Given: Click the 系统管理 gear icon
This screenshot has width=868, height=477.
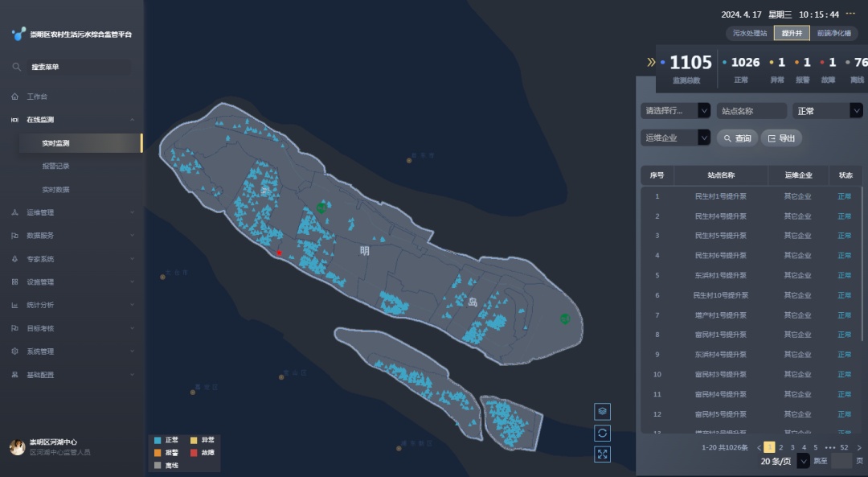Looking at the screenshot, I should pos(15,352).
